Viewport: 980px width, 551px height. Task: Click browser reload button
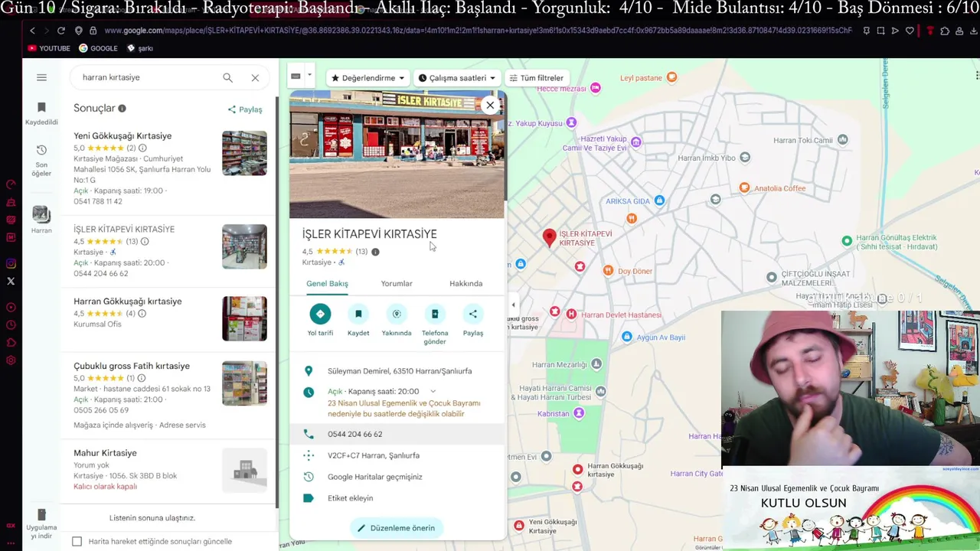[61, 31]
